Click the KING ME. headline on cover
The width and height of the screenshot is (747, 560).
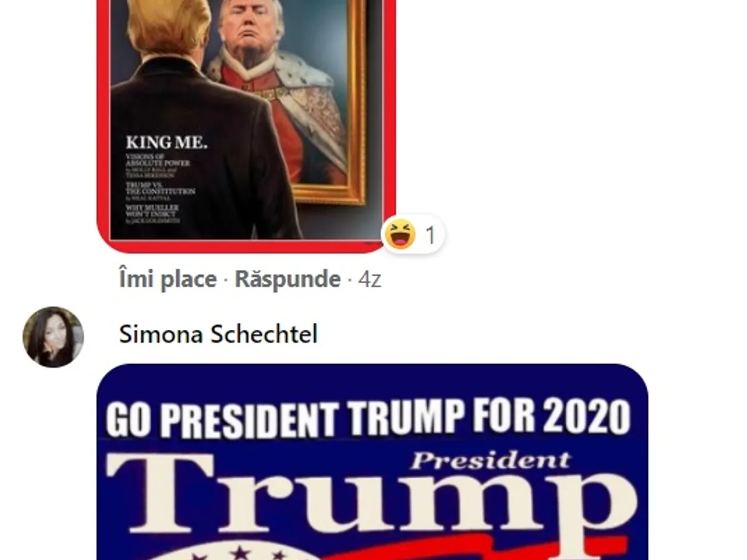(x=166, y=142)
